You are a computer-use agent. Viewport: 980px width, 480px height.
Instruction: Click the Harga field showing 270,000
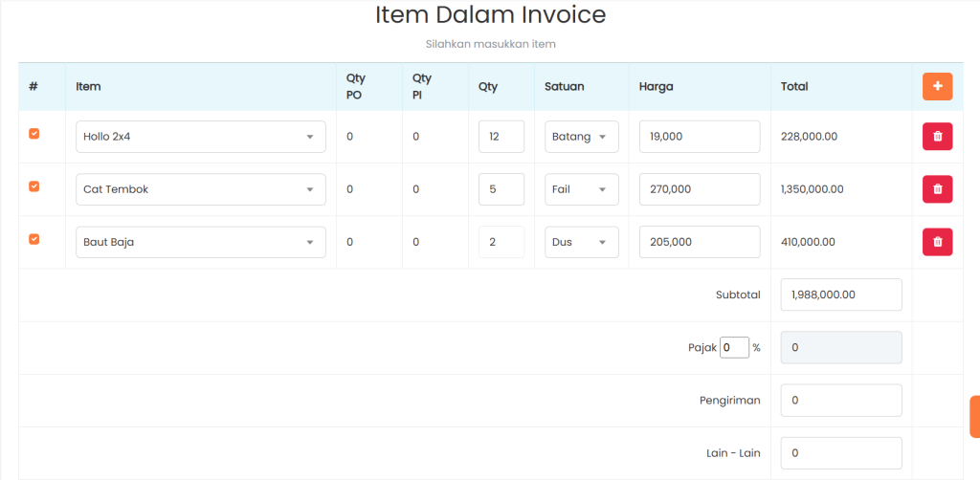pyautogui.click(x=699, y=189)
